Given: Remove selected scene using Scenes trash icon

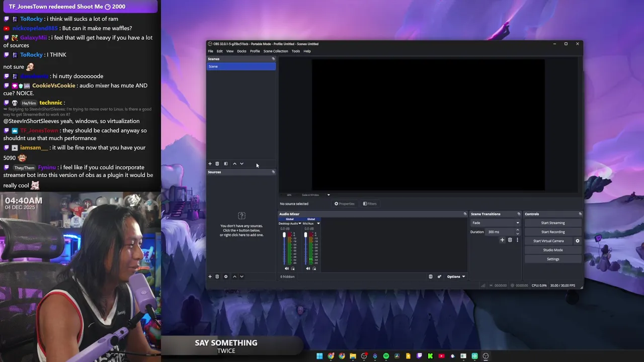Looking at the screenshot, I should tap(217, 164).
